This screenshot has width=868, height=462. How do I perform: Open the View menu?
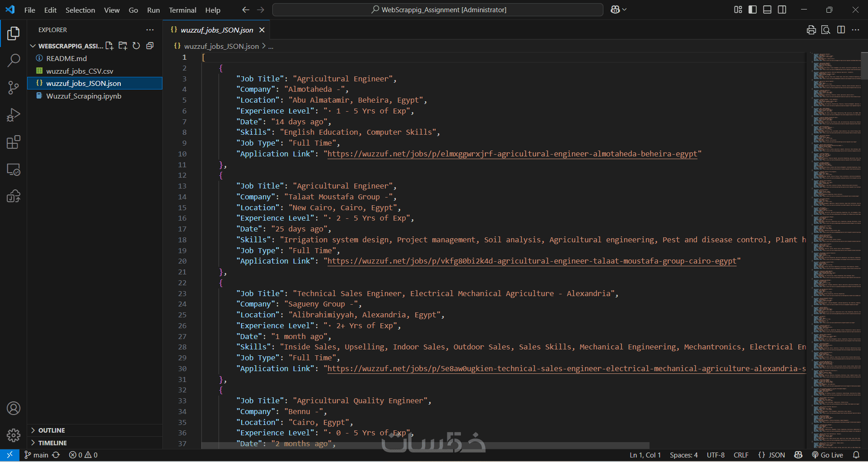(112, 10)
